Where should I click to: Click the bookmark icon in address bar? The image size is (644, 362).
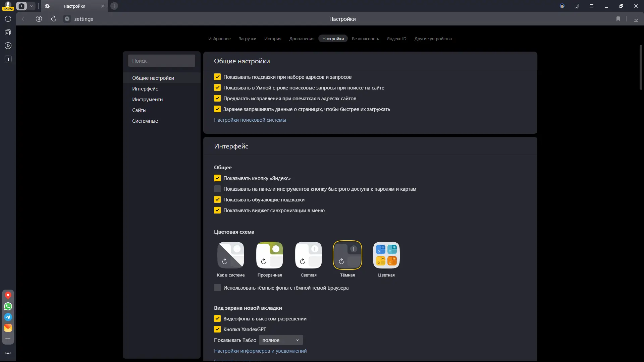click(x=618, y=19)
